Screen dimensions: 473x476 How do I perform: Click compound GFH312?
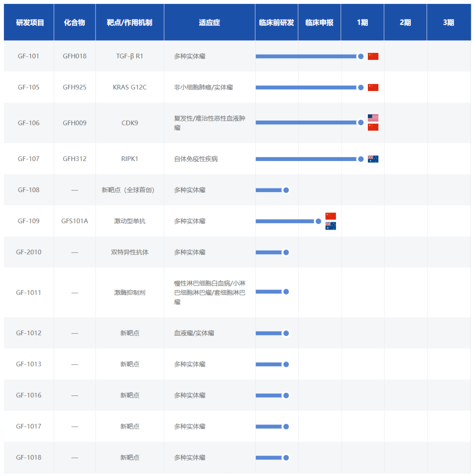[x=74, y=159]
